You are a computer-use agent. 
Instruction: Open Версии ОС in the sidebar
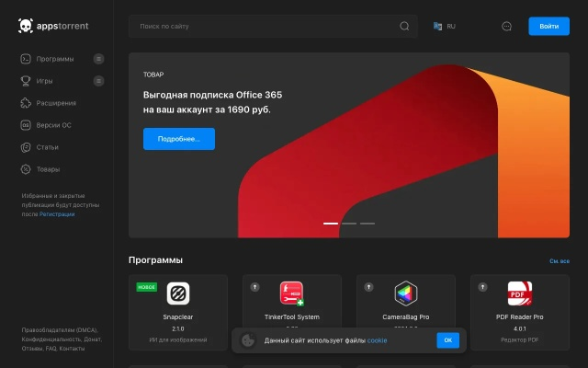[x=53, y=125]
